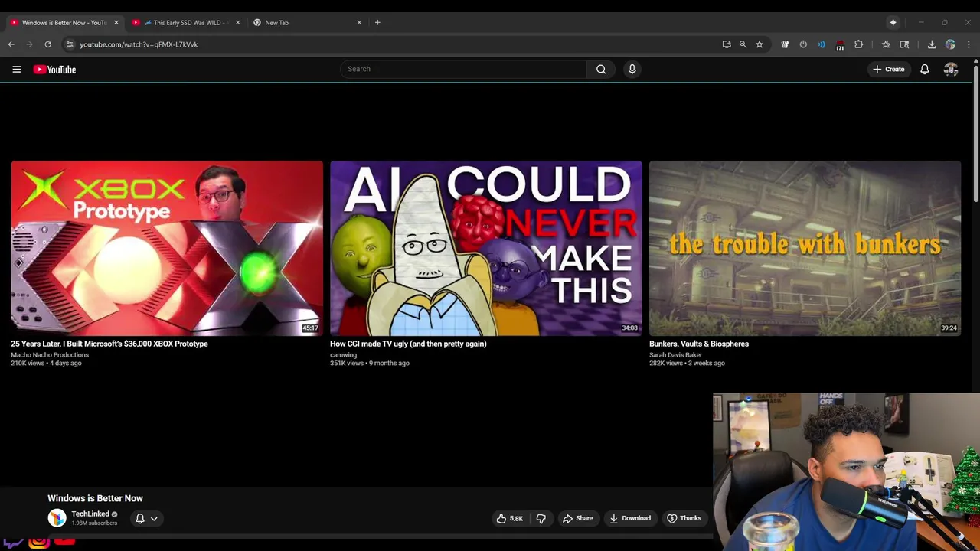Click the XBOX Prototype video thumbnail
This screenshot has width=980, height=551.
pyautogui.click(x=167, y=248)
